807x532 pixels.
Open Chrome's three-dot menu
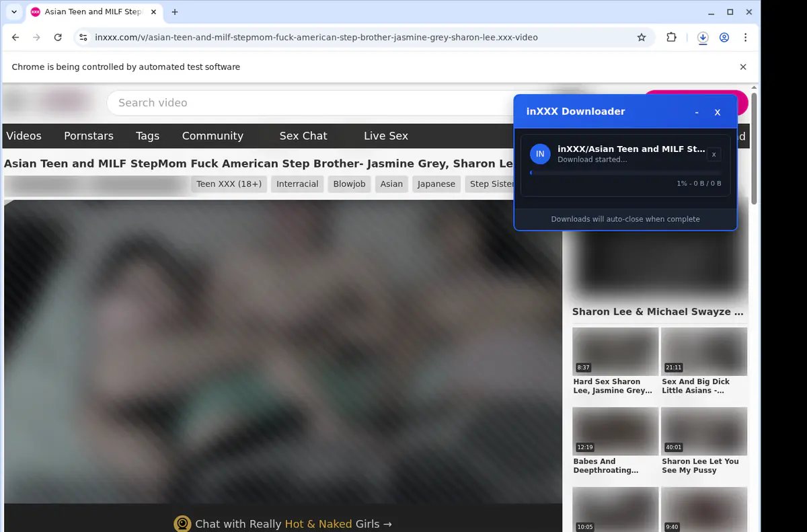pyautogui.click(x=746, y=38)
